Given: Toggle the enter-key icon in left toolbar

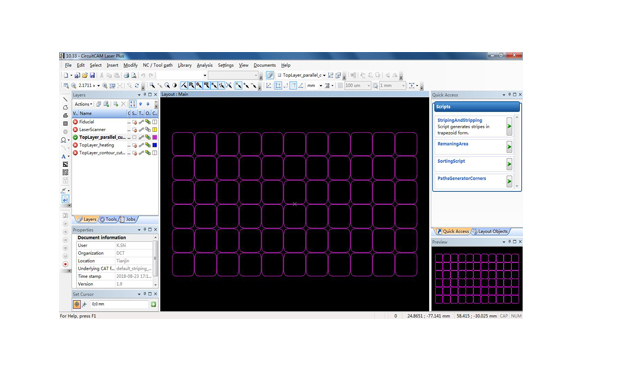Looking at the screenshot, I should point(65,199).
